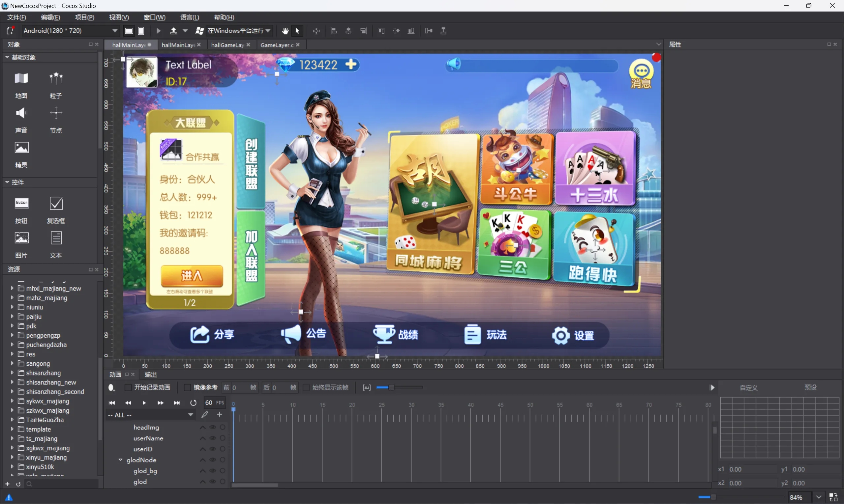Screen dimensions: 844x504
Task: Pick the Button (按钮) widget
Action: [x=21, y=210]
